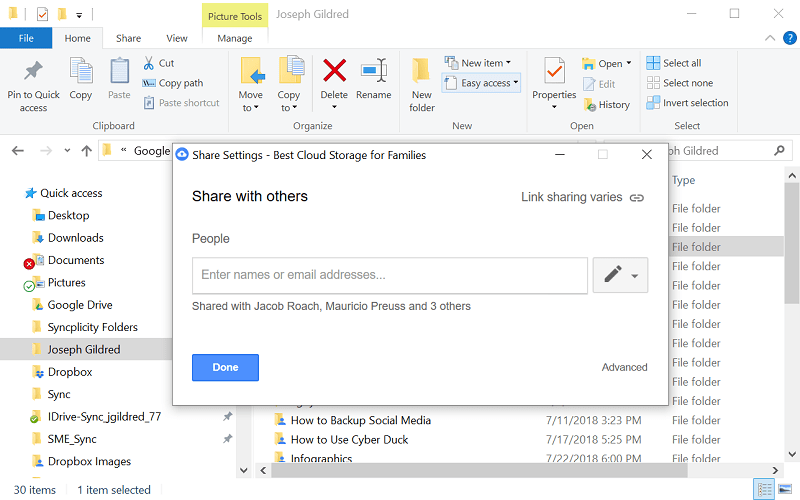
Task: Click Pin to Quick access icon
Action: tap(33, 71)
